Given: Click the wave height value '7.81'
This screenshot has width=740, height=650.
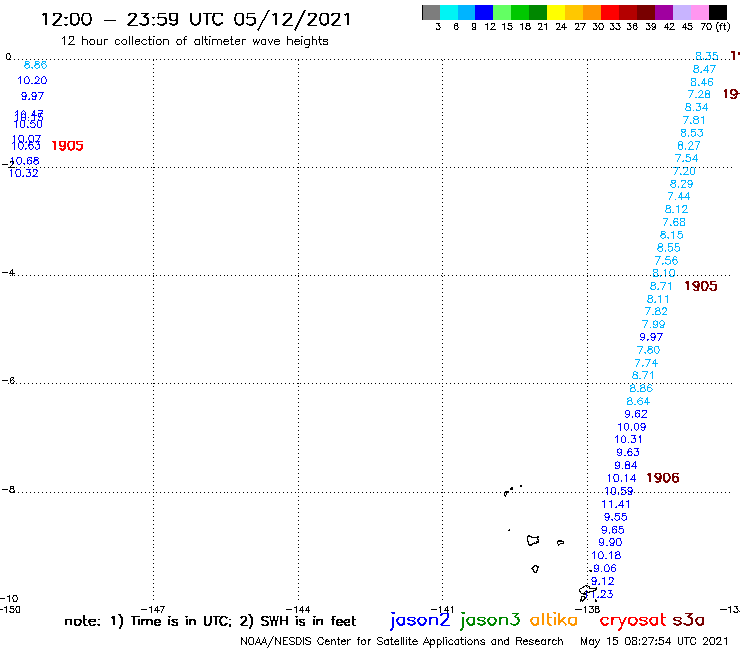Looking at the screenshot, I should 694,120.
